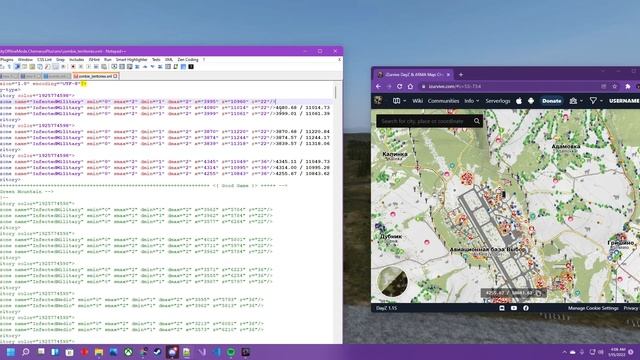Click the black square icon ending Notepad++ toolbar
The height and width of the screenshot is (360, 640).
point(191,67)
